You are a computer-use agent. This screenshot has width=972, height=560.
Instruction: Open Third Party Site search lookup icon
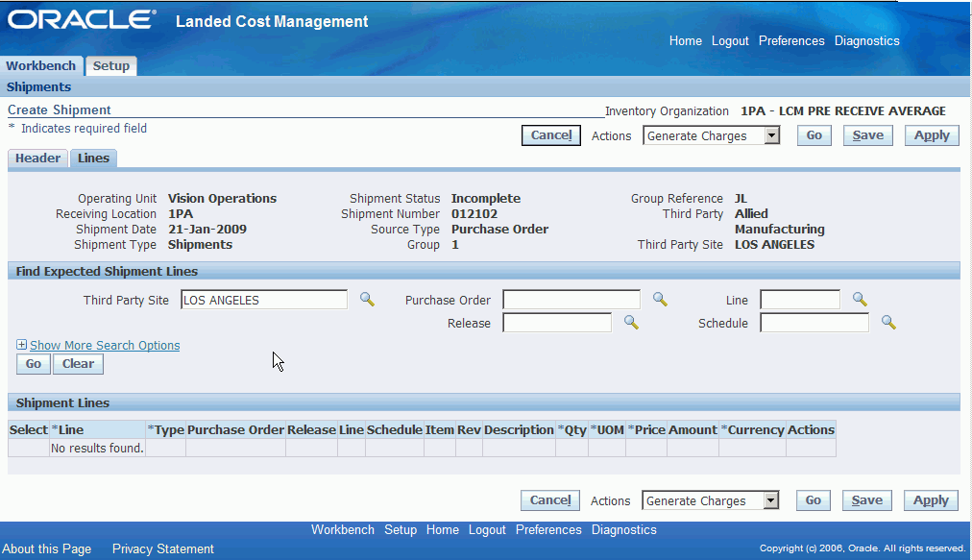pos(367,300)
